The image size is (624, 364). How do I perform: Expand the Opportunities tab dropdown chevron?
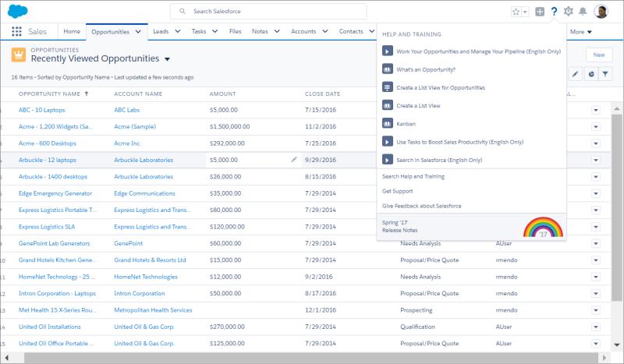click(x=138, y=31)
